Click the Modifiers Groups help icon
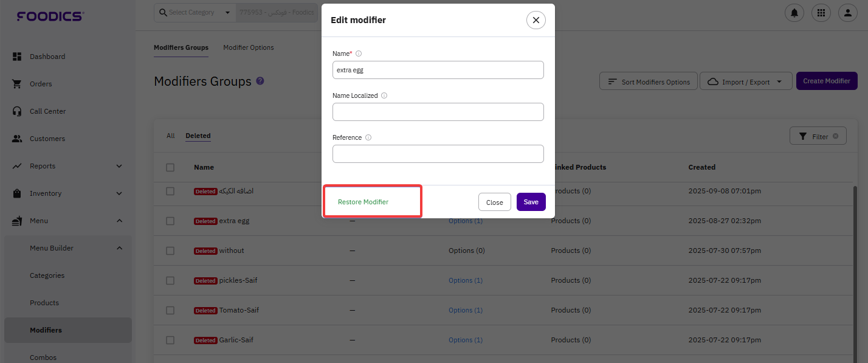The image size is (868, 363). click(260, 81)
